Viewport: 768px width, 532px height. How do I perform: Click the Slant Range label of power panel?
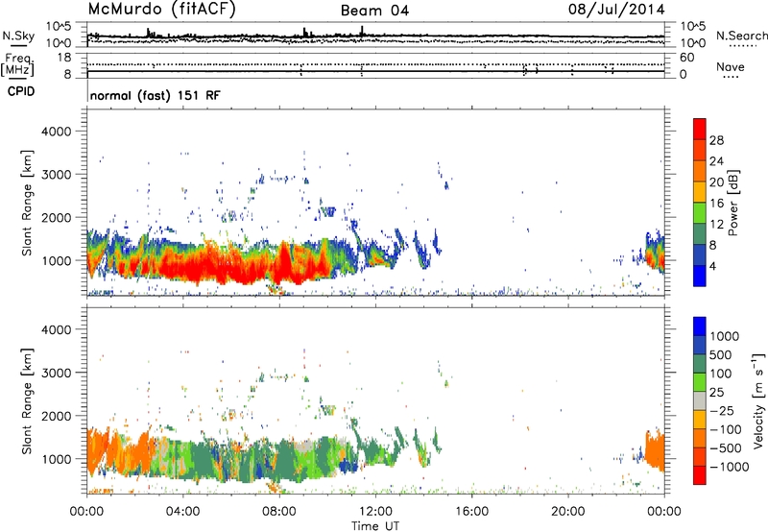point(27,203)
